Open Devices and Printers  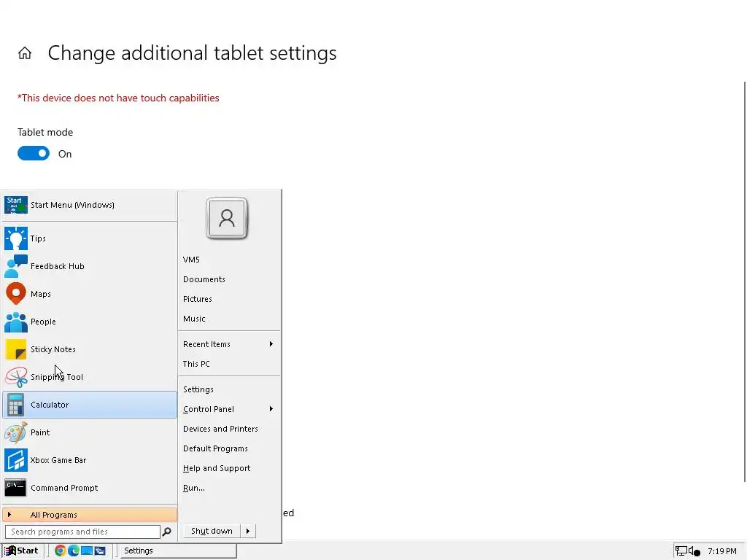pyautogui.click(x=220, y=429)
